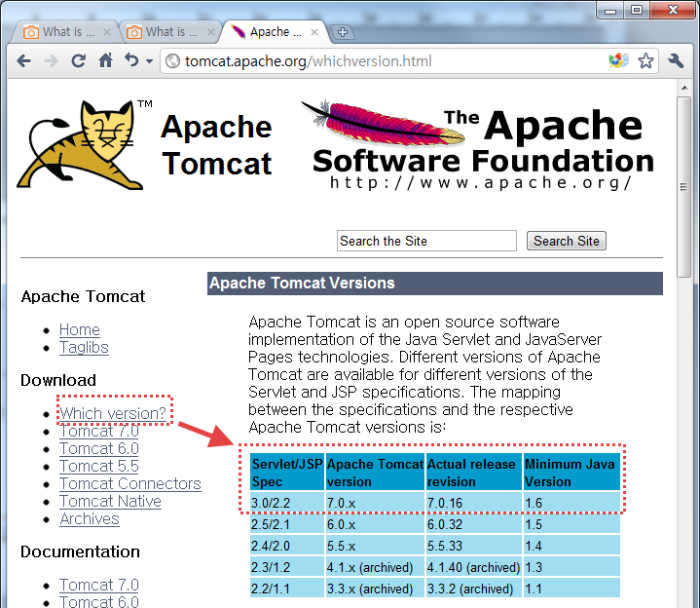Open the Home link
The image size is (700, 608).
coord(80,329)
